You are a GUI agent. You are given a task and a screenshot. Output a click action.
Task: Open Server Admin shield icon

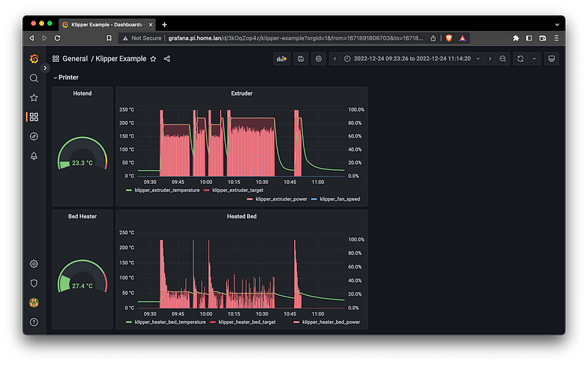34,283
